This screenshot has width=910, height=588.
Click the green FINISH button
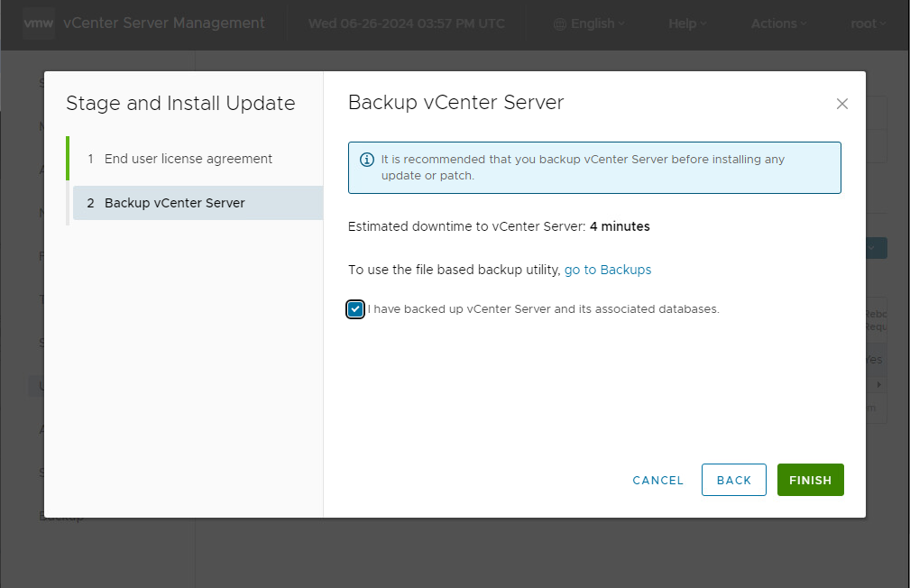coord(810,480)
